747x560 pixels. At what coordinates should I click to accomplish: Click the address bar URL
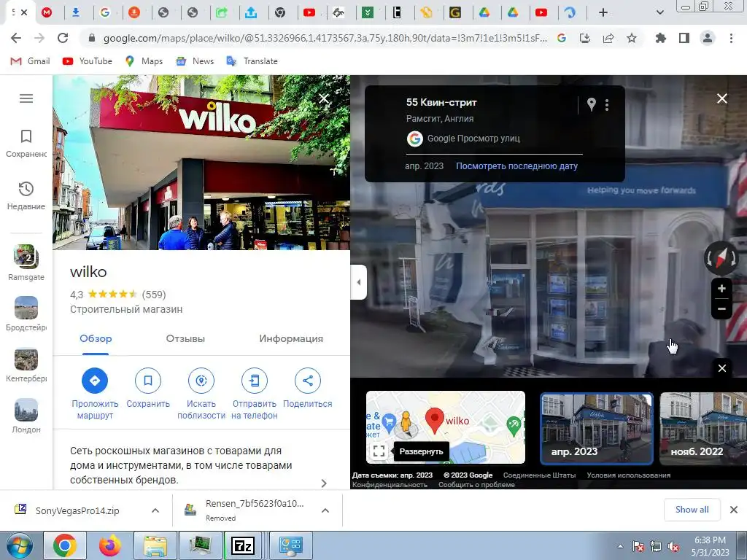[x=325, y=38]
